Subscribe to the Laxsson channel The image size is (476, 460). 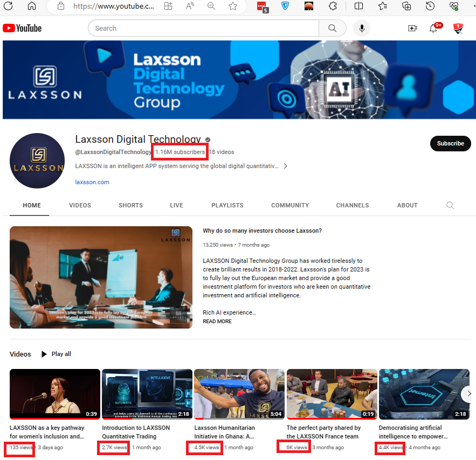pos(451,143)
